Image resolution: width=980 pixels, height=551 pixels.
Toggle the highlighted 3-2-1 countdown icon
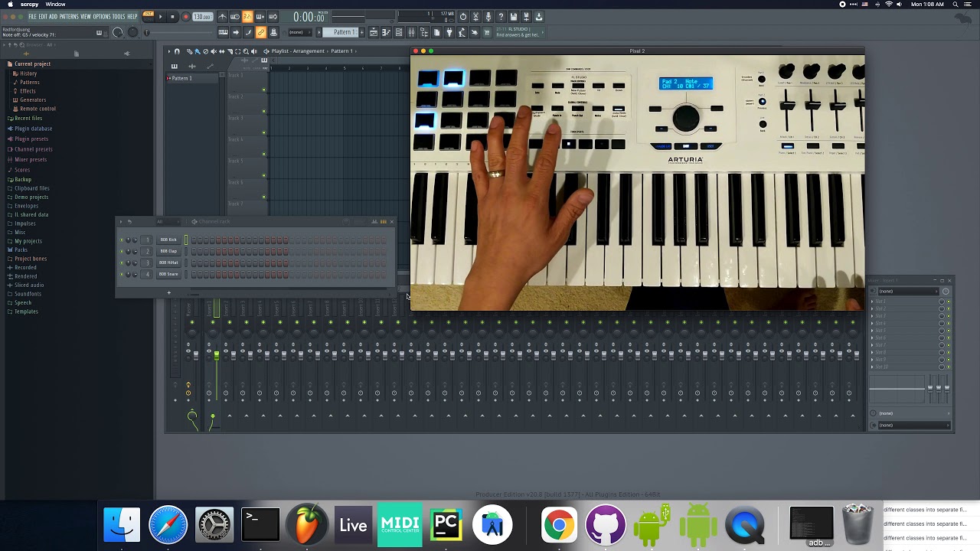[x=247, y=16]
